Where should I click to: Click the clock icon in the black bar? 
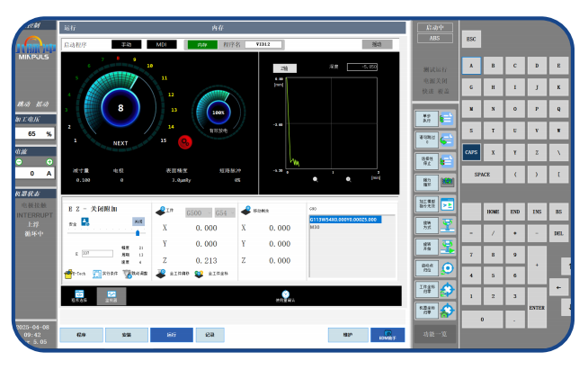(x=285, y=295)
